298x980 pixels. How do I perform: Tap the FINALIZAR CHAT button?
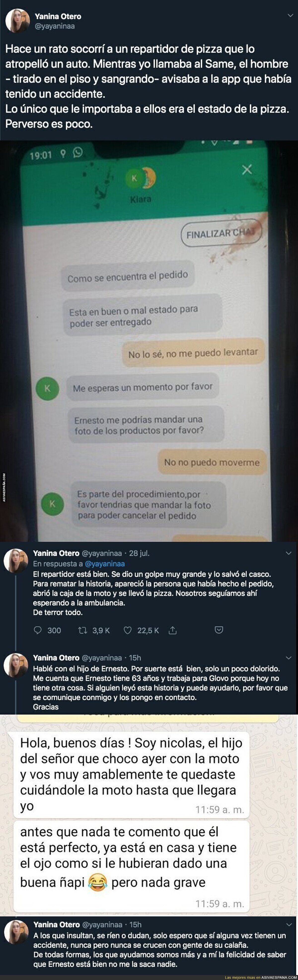tap(222, 234)
